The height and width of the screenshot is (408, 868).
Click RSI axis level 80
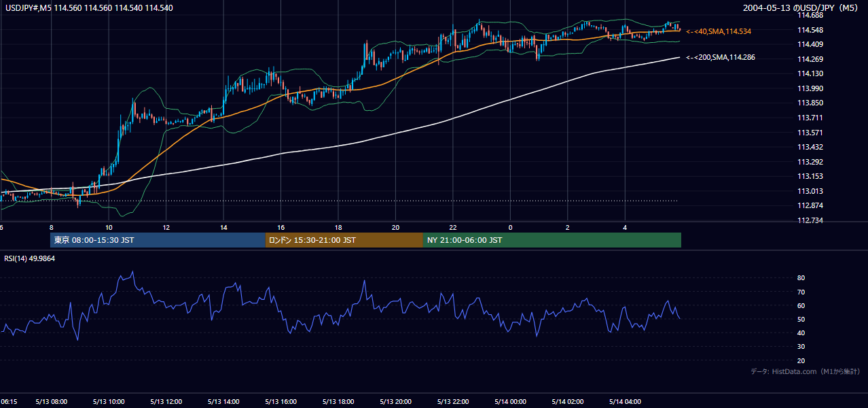click(x=801, y=278)
